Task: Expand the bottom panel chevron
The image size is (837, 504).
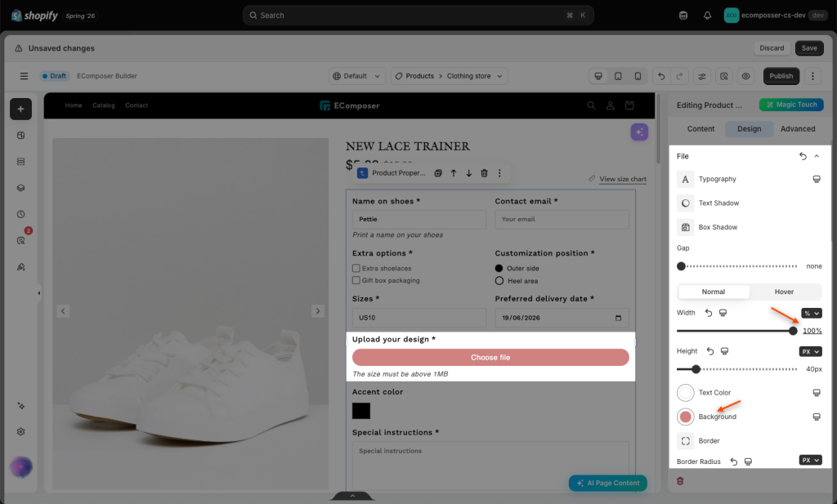Action: coord(352,496)
